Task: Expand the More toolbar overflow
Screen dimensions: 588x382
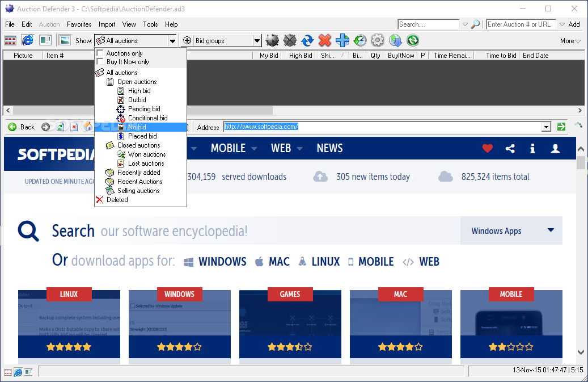Action: 570,40
